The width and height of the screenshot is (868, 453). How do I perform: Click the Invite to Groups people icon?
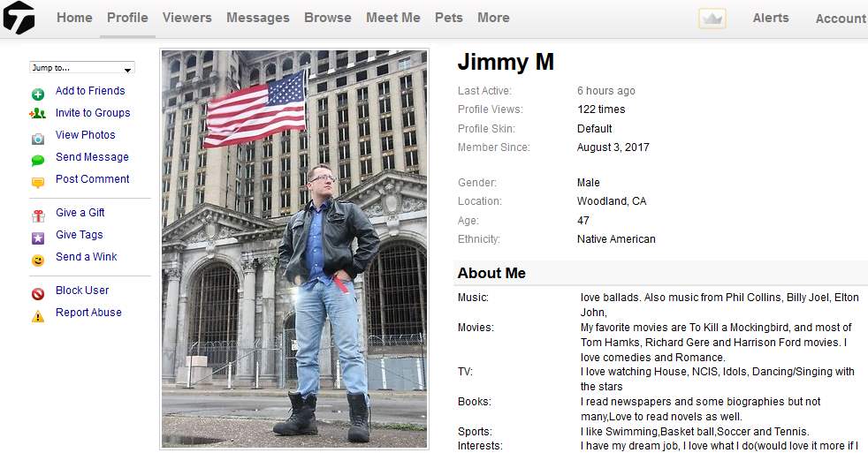[38, 113]
